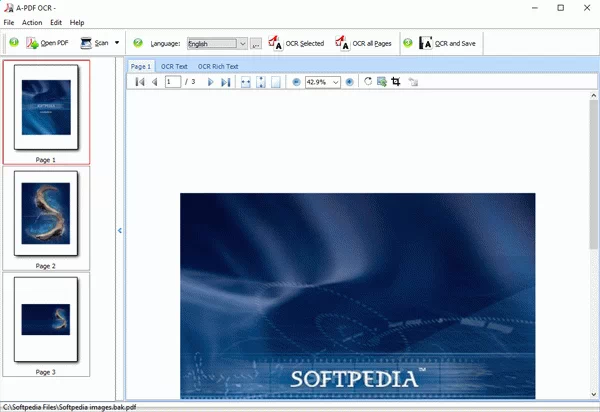Click the vertical scrollbar thumb in preview
This screenshot has height=412, width=600.
click(x=593, y=175)
